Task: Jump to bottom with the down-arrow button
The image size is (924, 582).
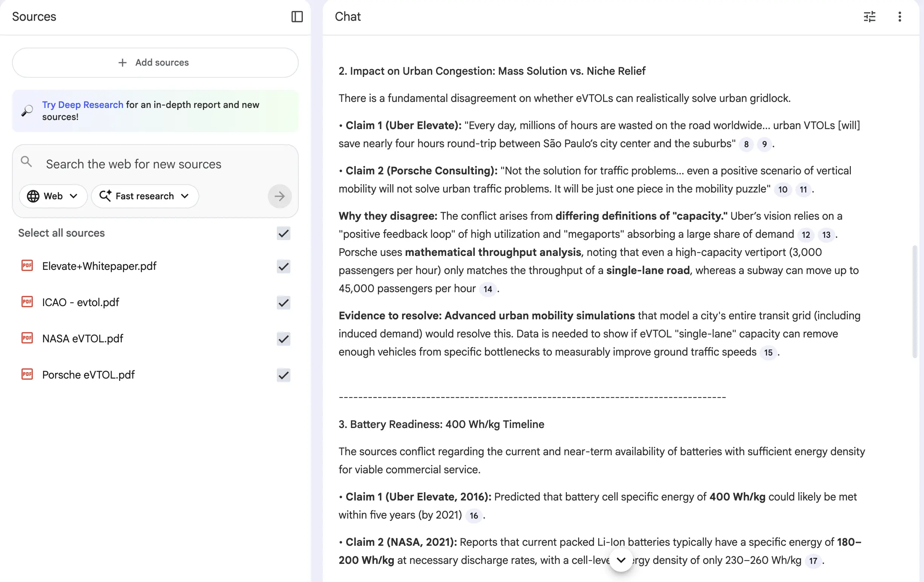Action: tap(621, 560)
